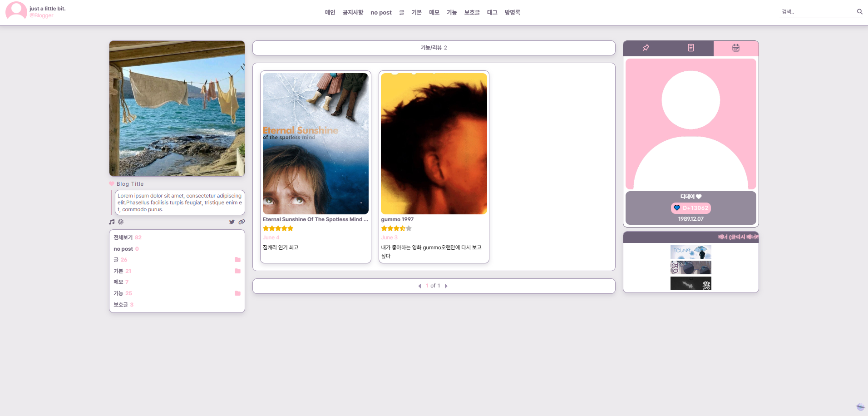Click the D+13062 badge
This screenshot has height=416, width=868.
pyautogui.click(x=691, y=208)
